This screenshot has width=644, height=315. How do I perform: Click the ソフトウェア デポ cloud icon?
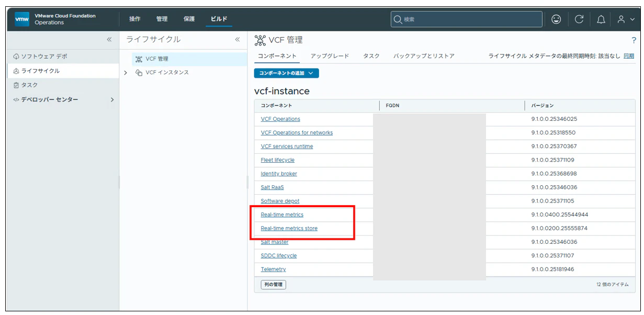tap(16, 57)
